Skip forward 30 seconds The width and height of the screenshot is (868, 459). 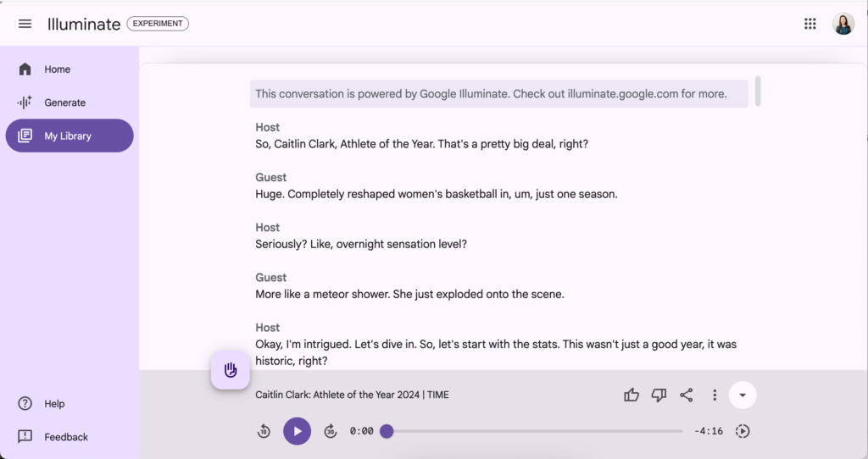[x=331, y=431]
